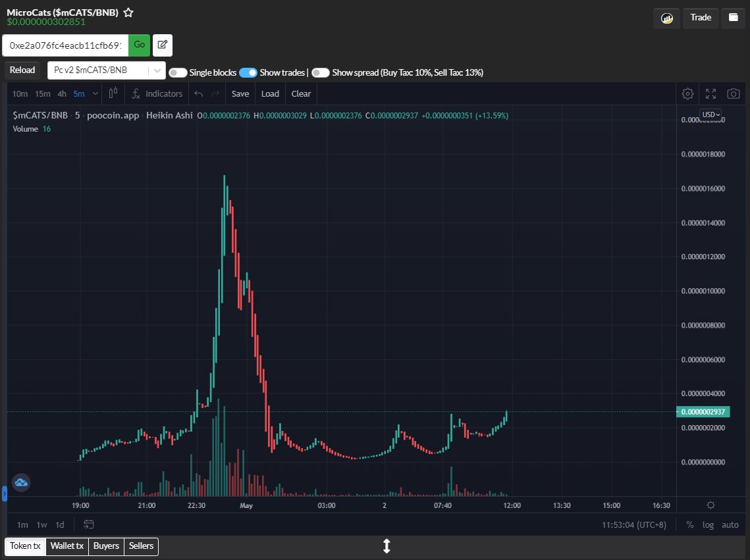
Task: Toggle auto scale mode
Action: (x=730, y=524)
